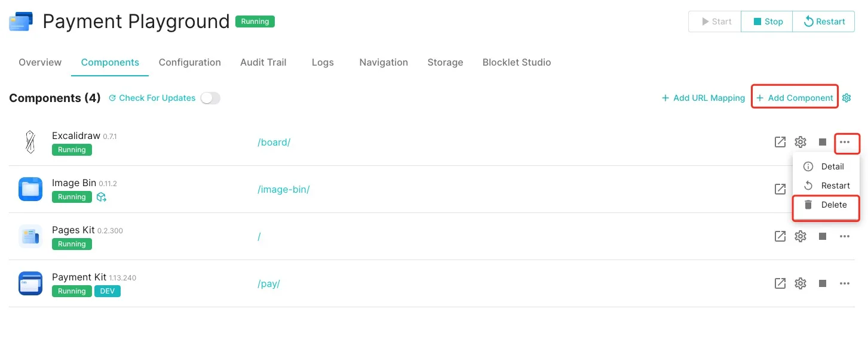
Task: Click the Payment Playground logo icon
Action: (21, 22)
